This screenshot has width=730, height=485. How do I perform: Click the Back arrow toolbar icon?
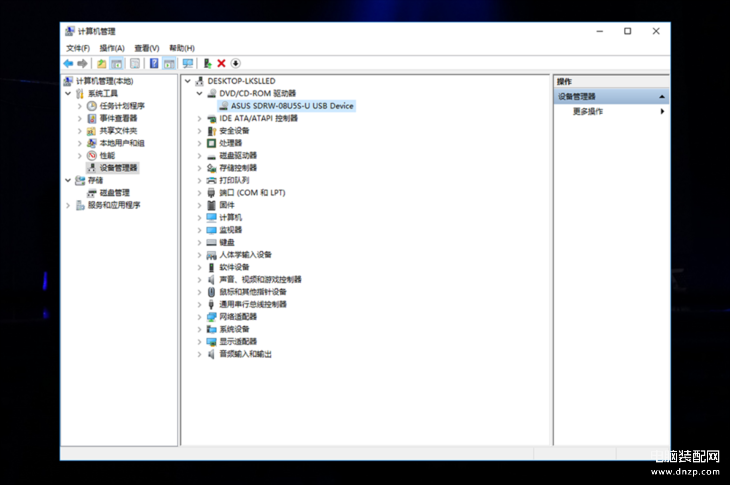point(68,63)
